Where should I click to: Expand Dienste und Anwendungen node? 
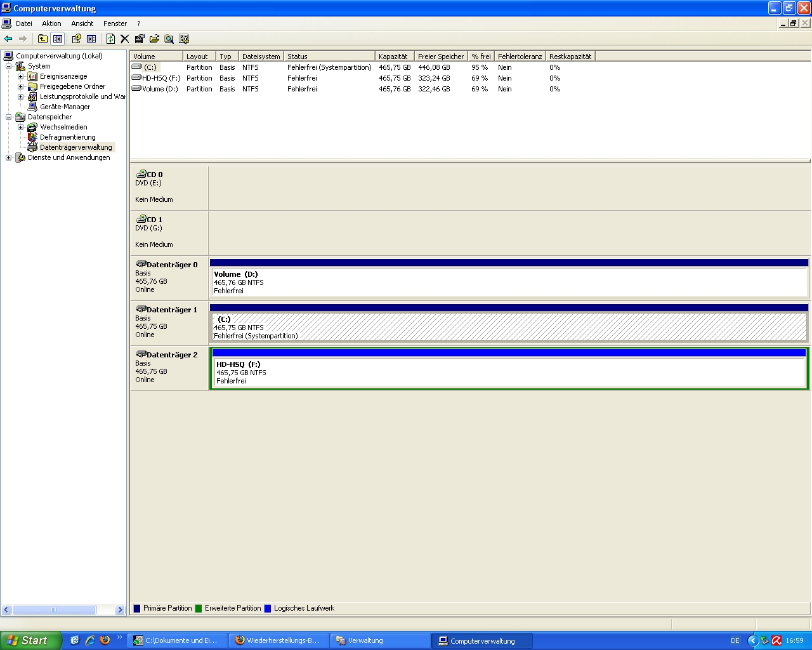[8, 157]
